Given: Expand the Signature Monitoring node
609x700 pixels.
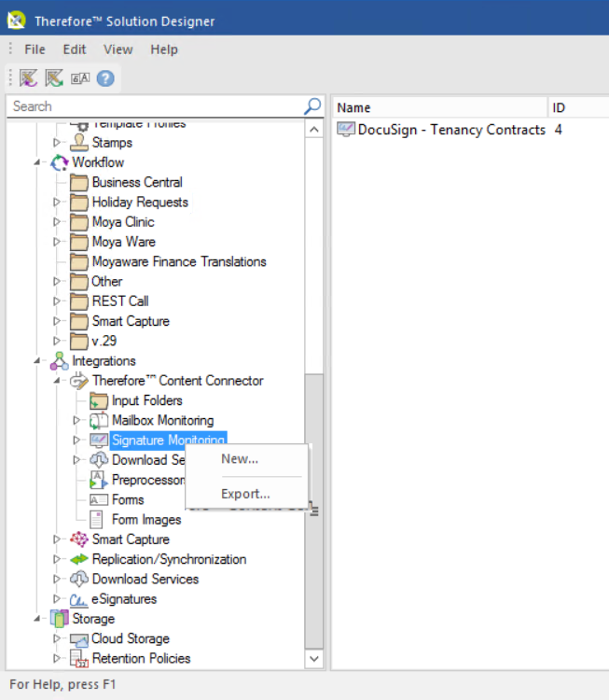Looking at the screenshot, I should pos(76,441).
